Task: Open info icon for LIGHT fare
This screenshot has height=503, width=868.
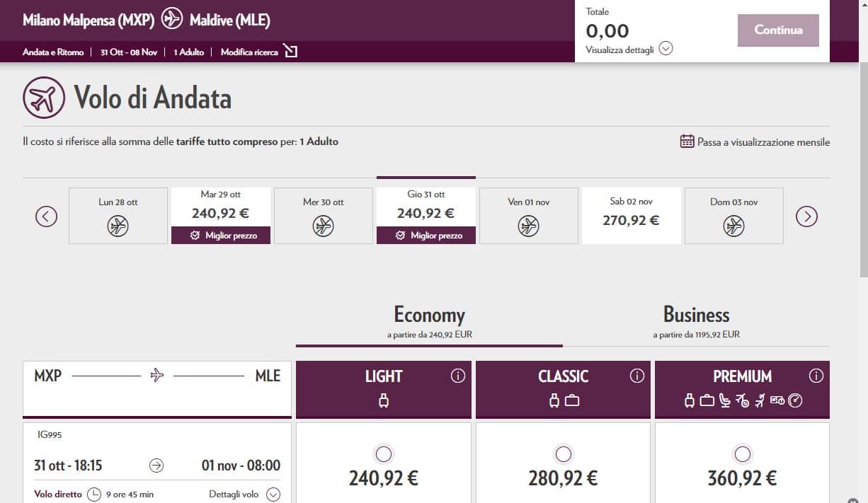Action: coord(458,376)
